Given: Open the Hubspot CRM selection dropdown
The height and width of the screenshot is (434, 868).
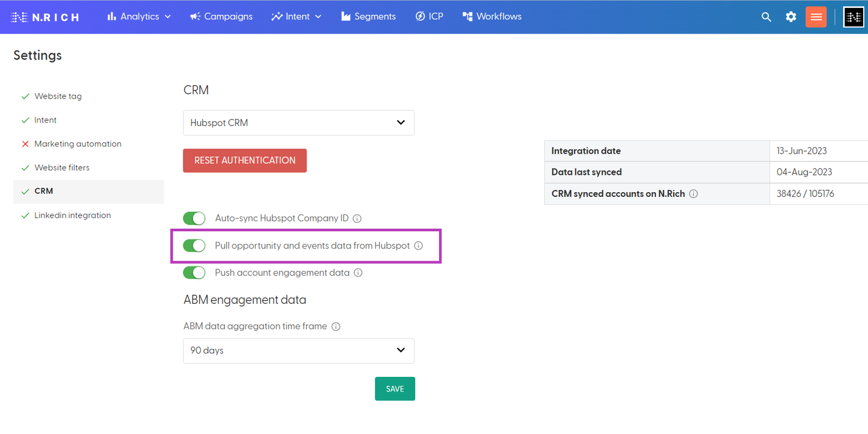Looking at the screenshot, I should [x=298, y=122].
